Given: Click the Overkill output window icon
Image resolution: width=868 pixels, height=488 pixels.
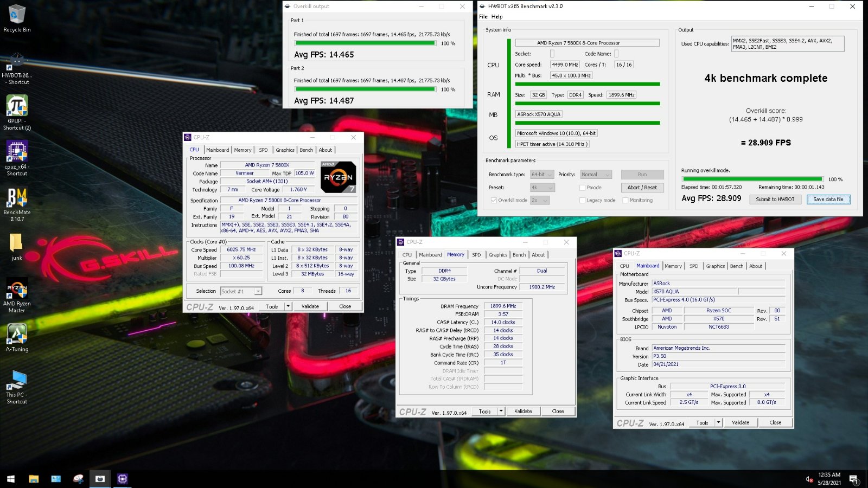Looking at the screenshot, I should (288, 7).
